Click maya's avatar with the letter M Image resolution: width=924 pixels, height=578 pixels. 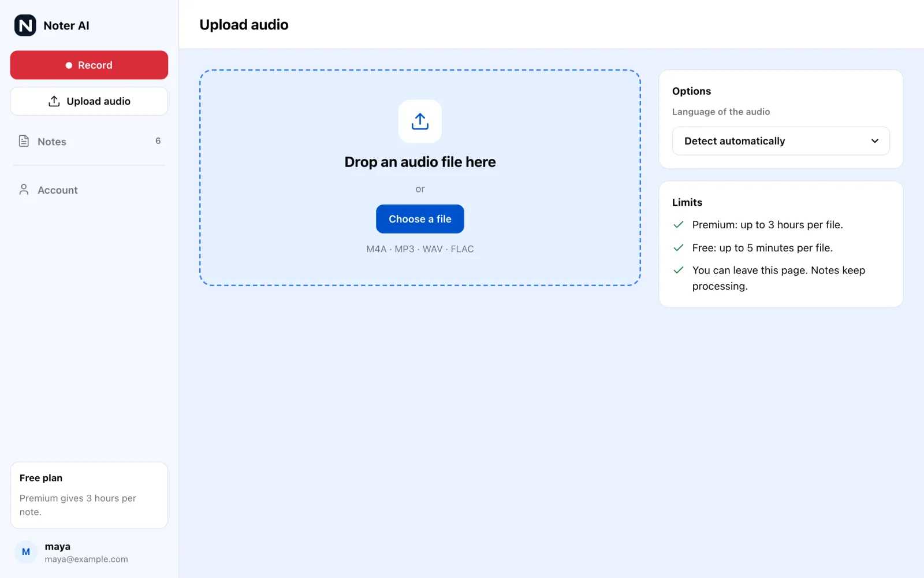tap(26, 552)
